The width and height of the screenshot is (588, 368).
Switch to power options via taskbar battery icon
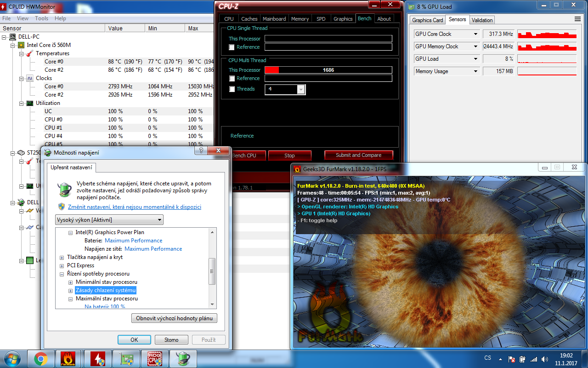point(183,359)
